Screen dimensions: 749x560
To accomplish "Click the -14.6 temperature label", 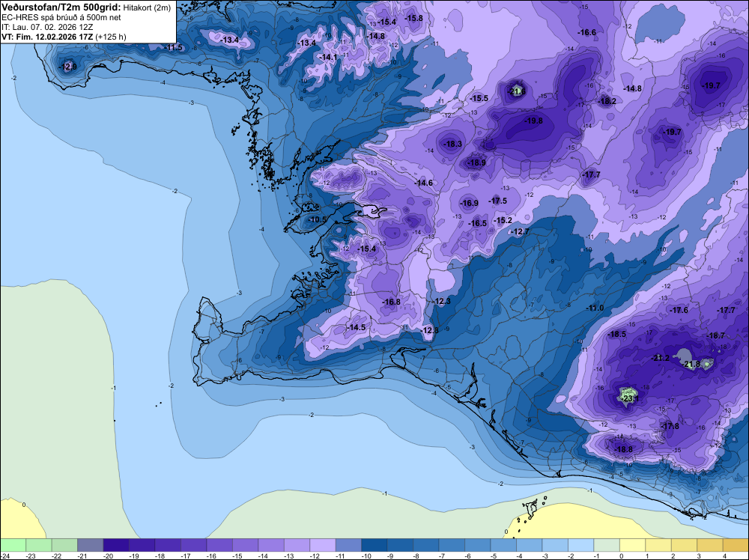I will click(x=424, y=183).
